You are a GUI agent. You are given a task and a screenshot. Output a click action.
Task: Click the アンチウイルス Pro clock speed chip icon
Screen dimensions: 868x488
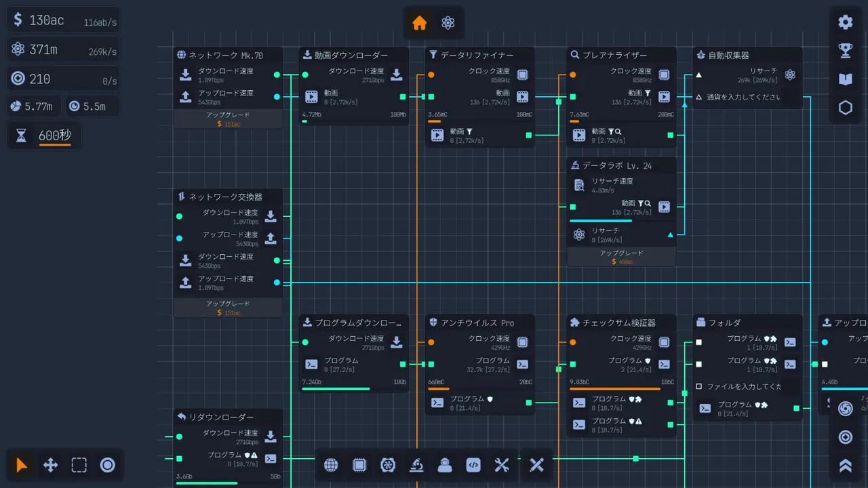point(522,342)
